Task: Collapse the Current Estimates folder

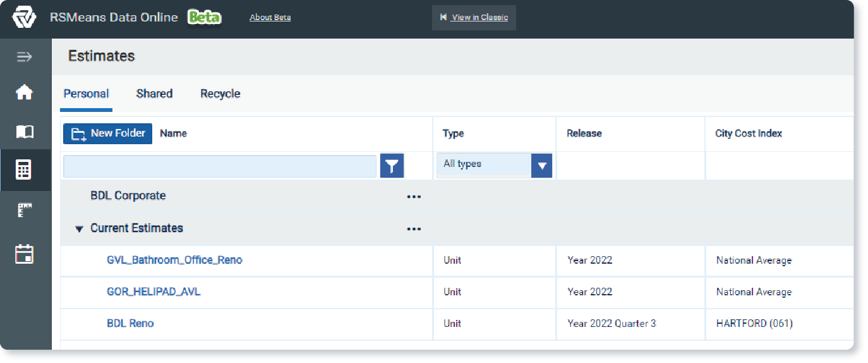Action: click(x=79, y=229)
